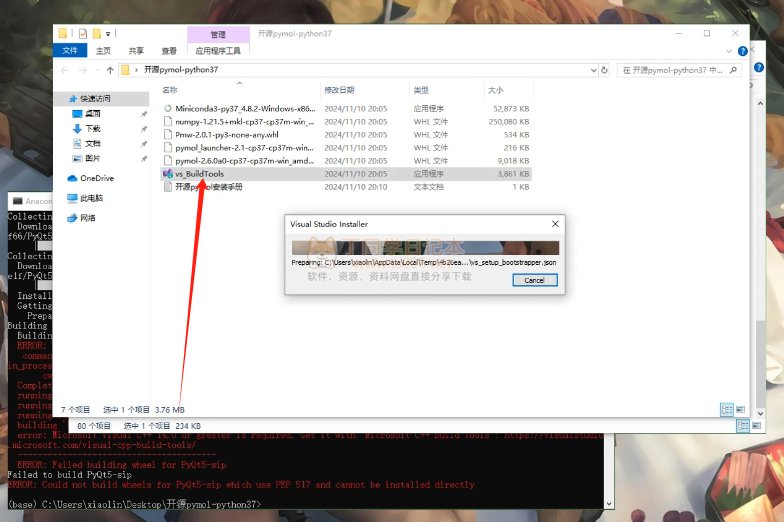This screenshot has width=784, height=522.
Task: Sort files by the 名称 column
Action: (170, 90)
